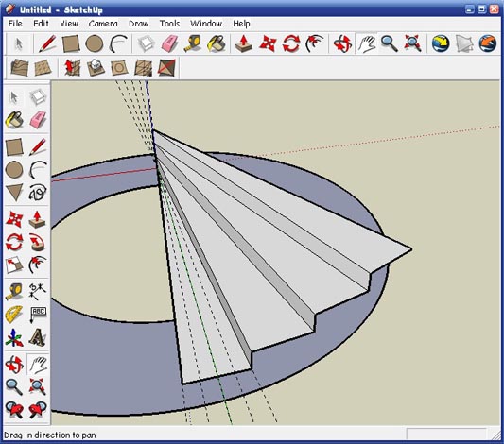Select the Protractor tool in left palette
The height and width of the screenshot is (444, 504).
point(14,315)
